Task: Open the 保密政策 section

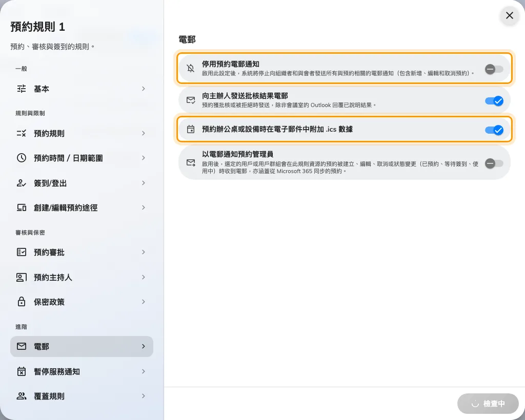Action: pos(82,302)
